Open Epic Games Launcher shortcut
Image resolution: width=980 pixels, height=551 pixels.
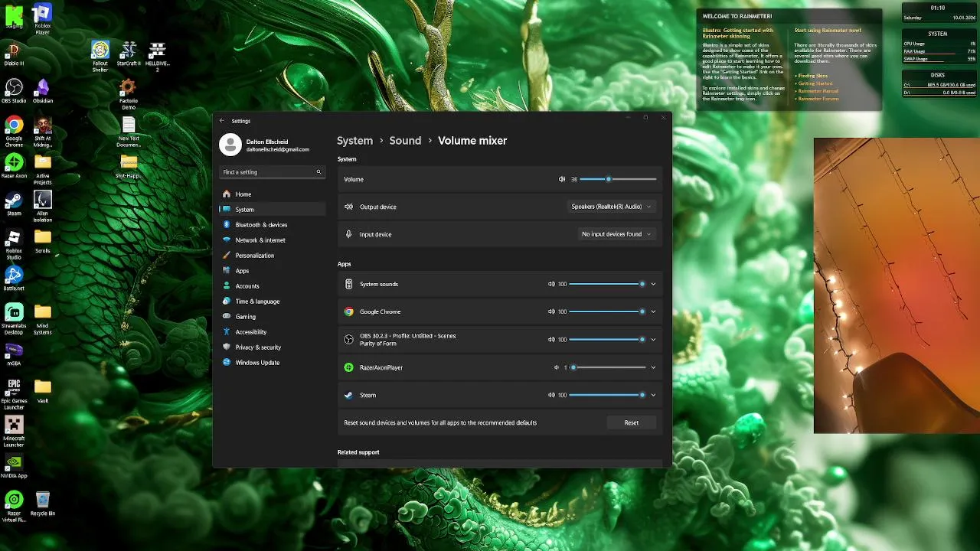click(14, 394)
